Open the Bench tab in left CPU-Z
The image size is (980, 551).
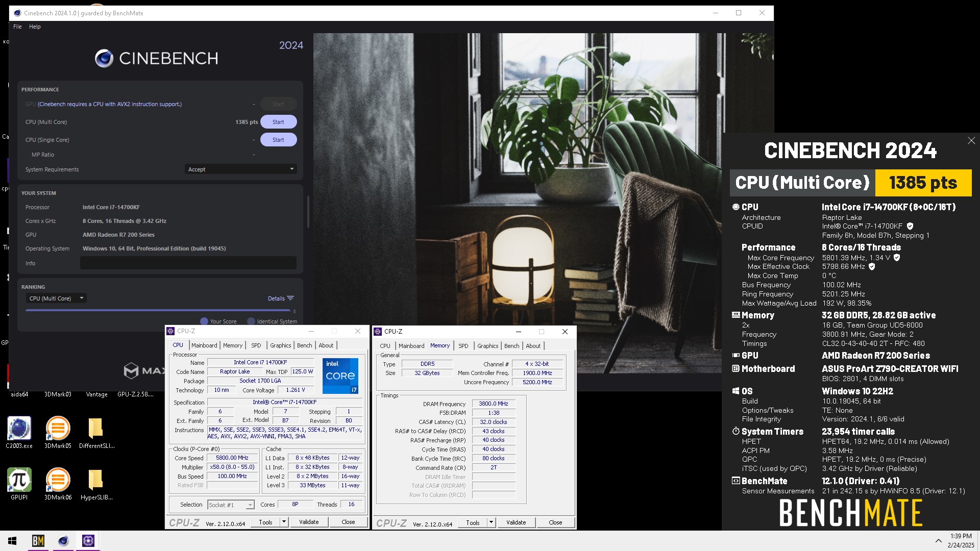[305, 345]
